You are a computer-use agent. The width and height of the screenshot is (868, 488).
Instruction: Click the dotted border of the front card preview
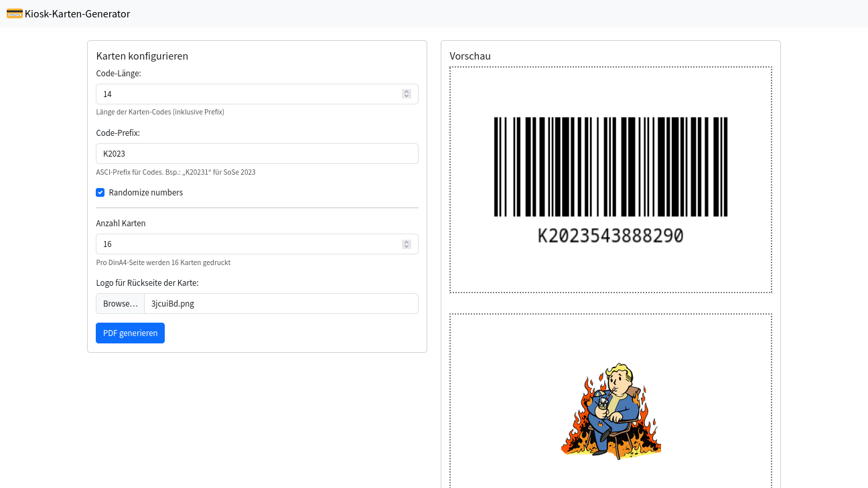coord(610,66)
